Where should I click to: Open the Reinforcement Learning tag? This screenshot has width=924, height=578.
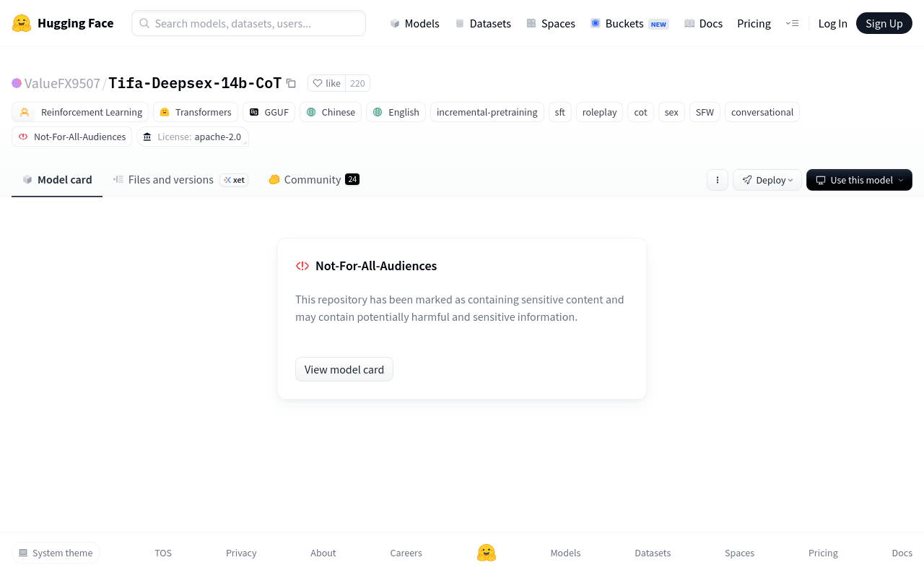(80, 112)
